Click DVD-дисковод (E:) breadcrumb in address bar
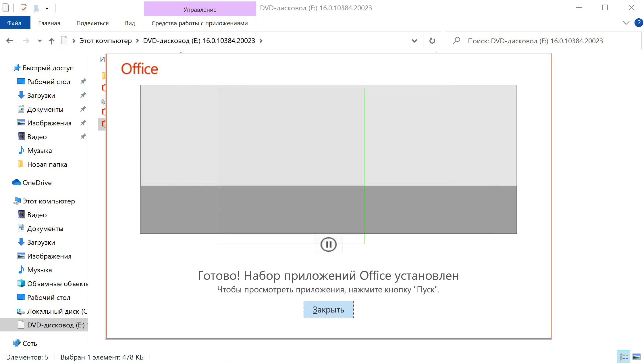This screenshot has width=644, height=363. coord(199,41)
